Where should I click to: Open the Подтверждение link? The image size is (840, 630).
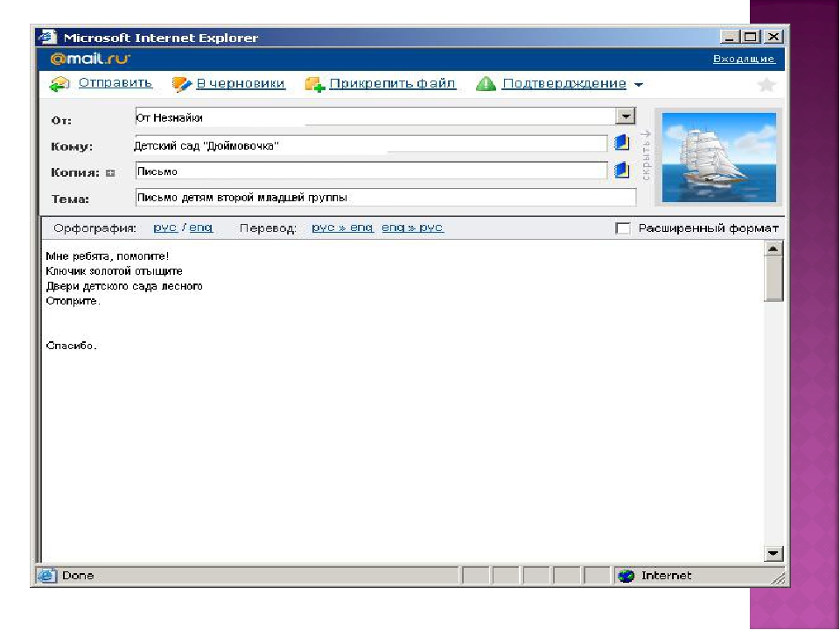tap(564, 84)
